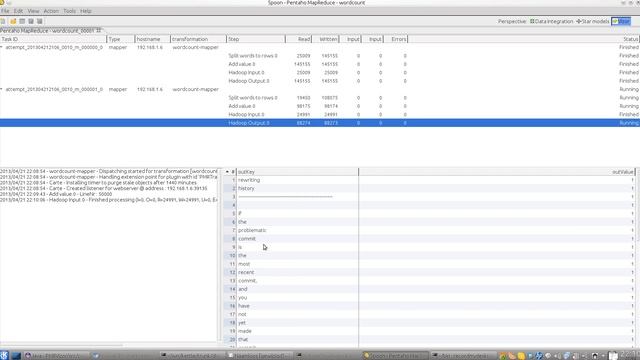Switch to Spoon - Pentaho taskbar entry

pyautogui.click(x=396, y=356)
